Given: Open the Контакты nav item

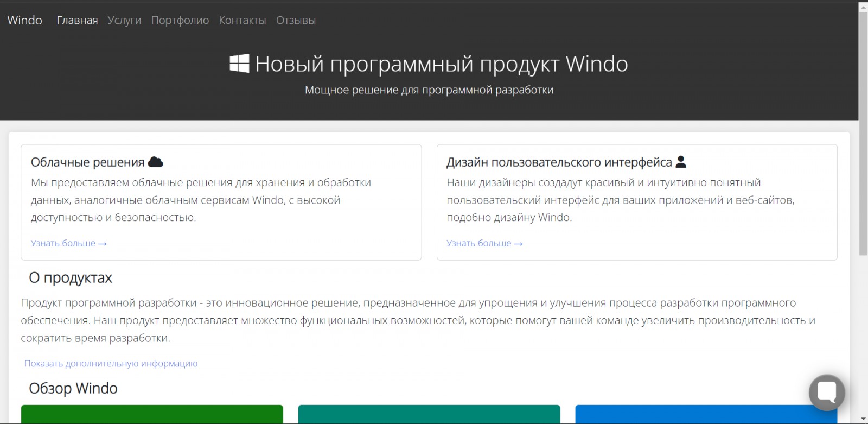Looking at the screenshot, I should [x=242, y=20].
